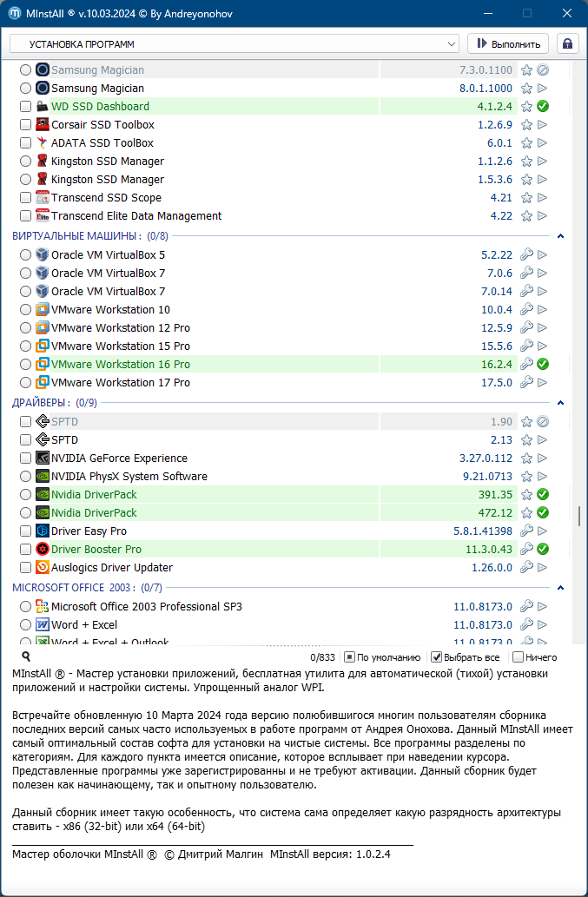Collapse the 'ДРАЙВЕРЫ' category arrow
The width and height of the screenshot is (588, 897).
[560, 403]
